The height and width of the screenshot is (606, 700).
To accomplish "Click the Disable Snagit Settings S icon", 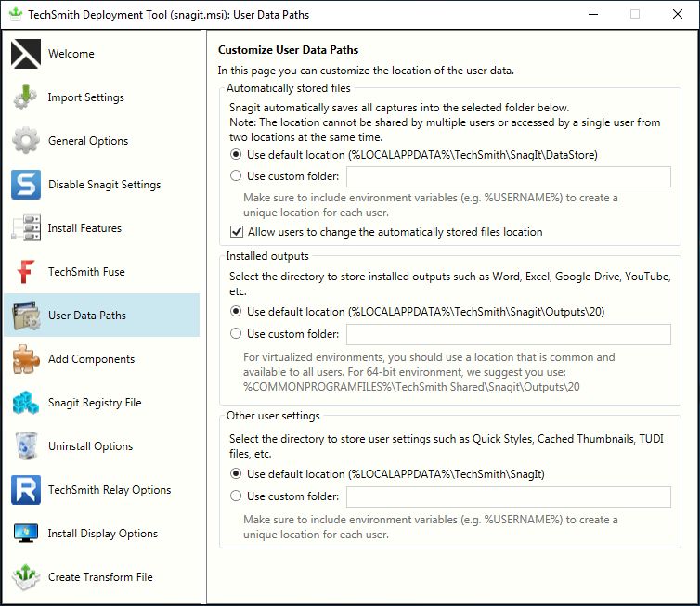I will pos(26,185).
